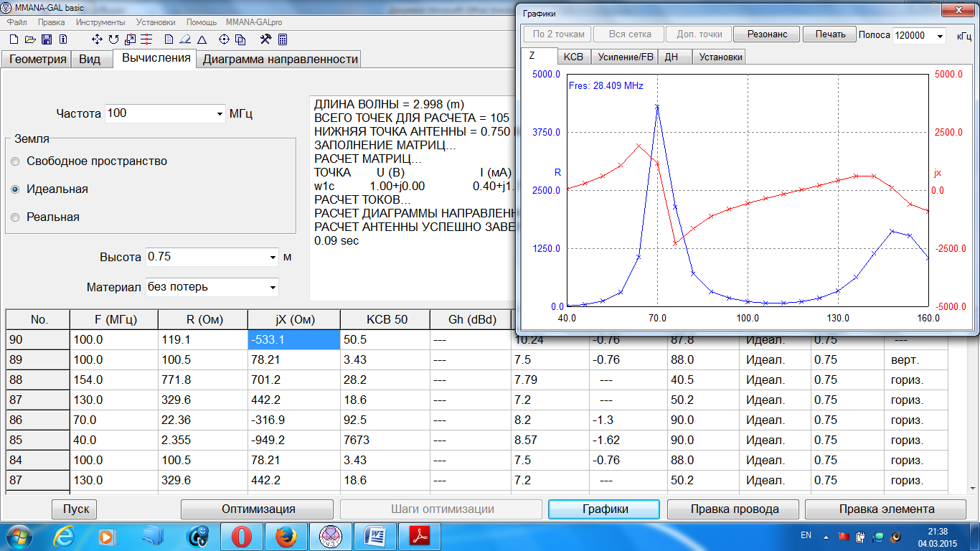Show hidden system tray icons
This screenshot has width=980, height=551.
coord(824,537)
